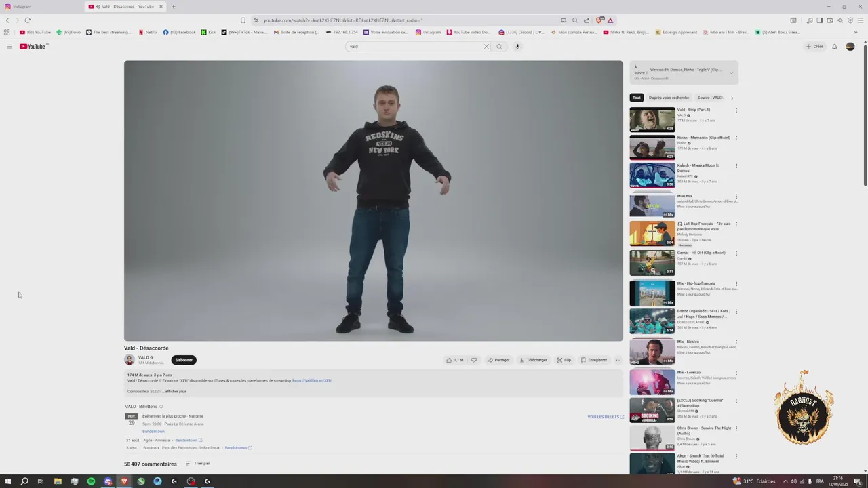Viewport: 868px width, 488px height.
Task: Click the video player area
Action: pos(373,201)
